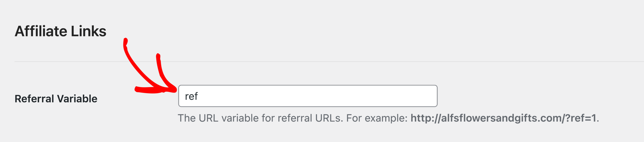Click the "?ref=1" portion of the URL
Image resolution: width=644 pixels, height=142 pixels.
581,118
